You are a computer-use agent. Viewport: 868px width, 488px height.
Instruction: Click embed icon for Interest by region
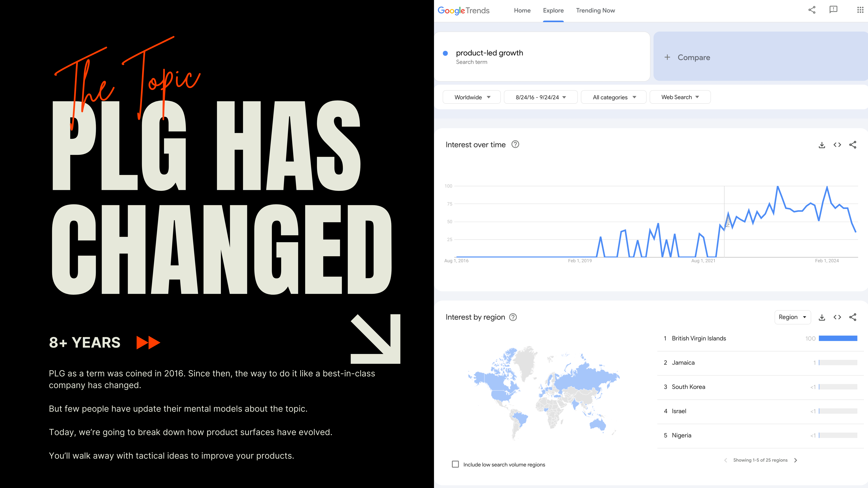point(837,317)
